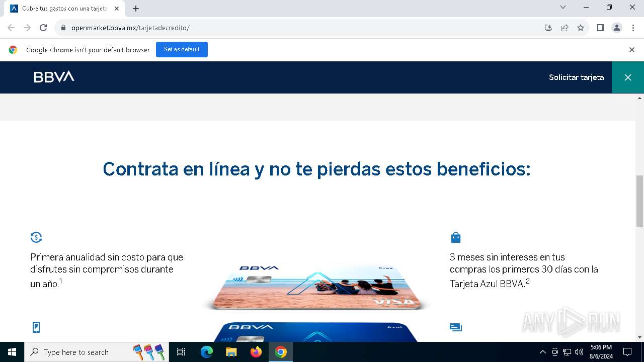Show hidden system tray icons

click(542, 352)
